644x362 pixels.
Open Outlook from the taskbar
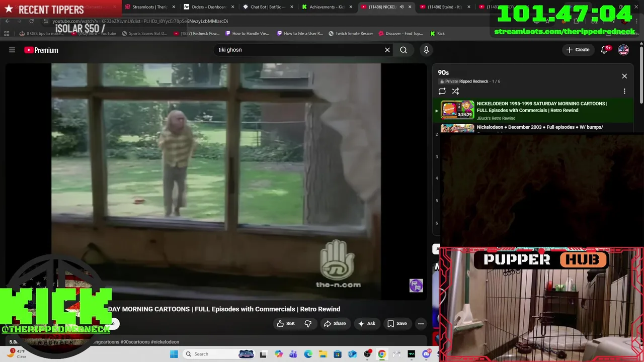coord(352,354)
